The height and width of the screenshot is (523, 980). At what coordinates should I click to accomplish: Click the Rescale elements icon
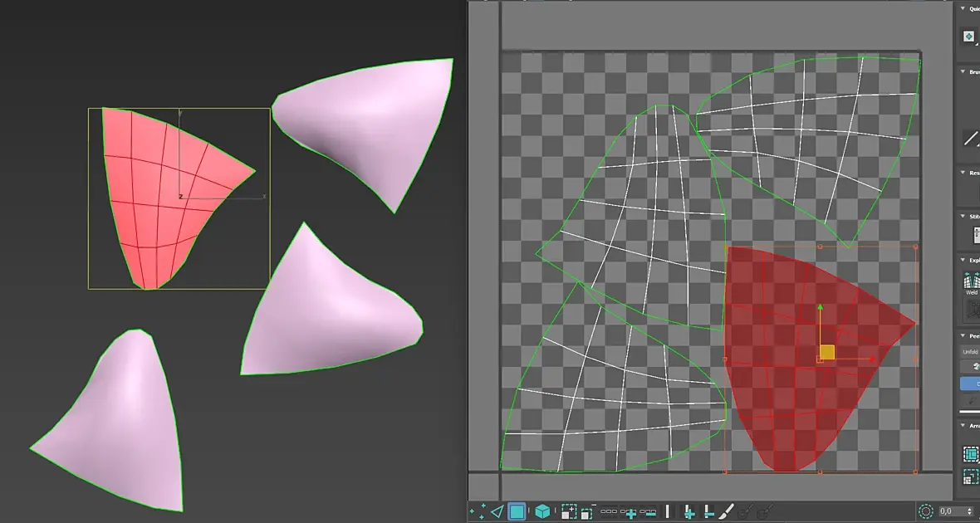click(x=971, y=477)
